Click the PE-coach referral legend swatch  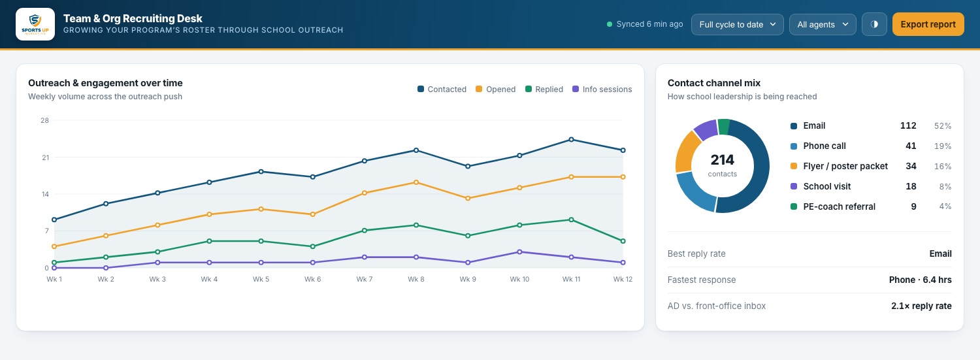(794, 207)
